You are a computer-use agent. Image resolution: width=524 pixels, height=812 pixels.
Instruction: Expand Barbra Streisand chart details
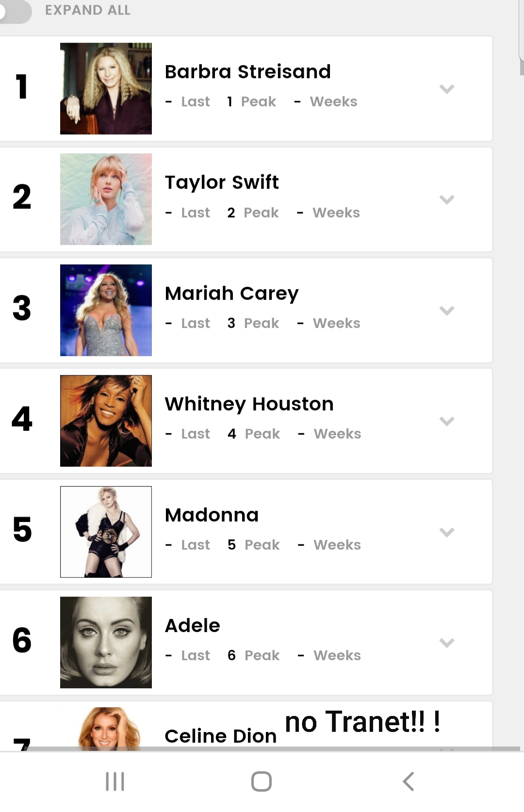pos(447,89)
